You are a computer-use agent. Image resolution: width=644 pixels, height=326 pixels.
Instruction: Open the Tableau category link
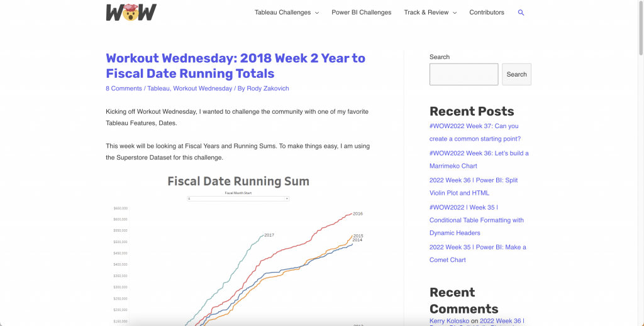[158, 89]
